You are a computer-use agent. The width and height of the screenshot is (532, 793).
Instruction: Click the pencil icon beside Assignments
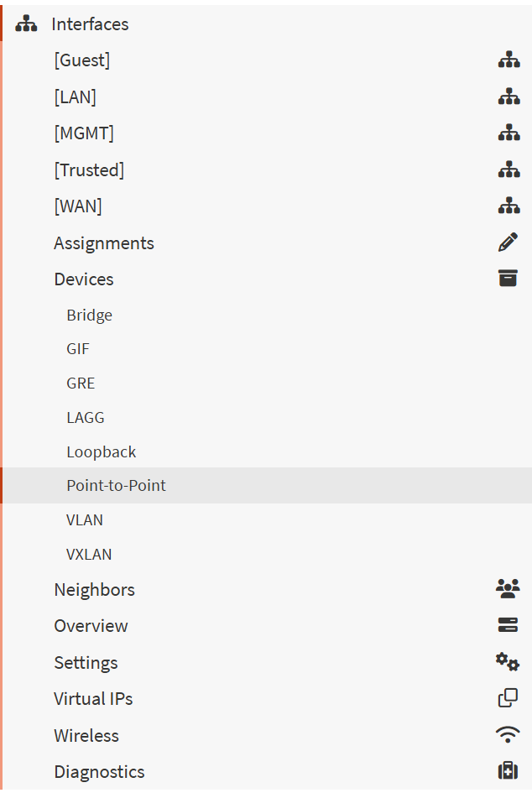(508, 243)
